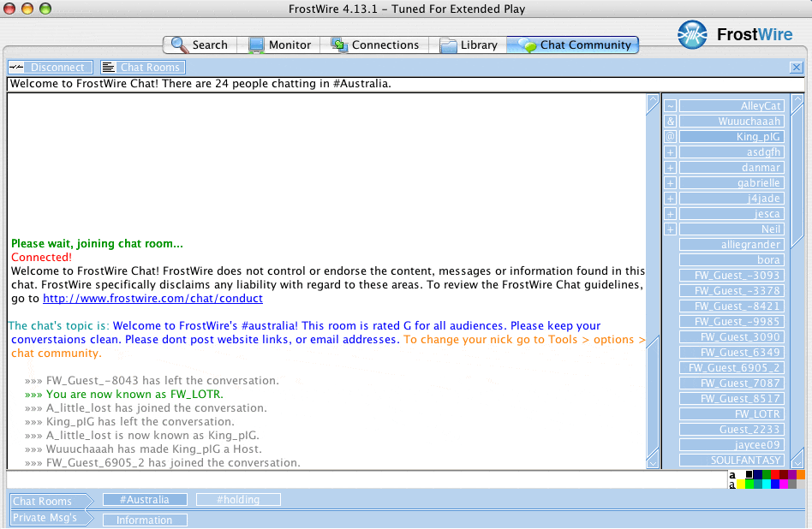
Task: Close the chat panel with the X button
Action: tap(796, 67)
